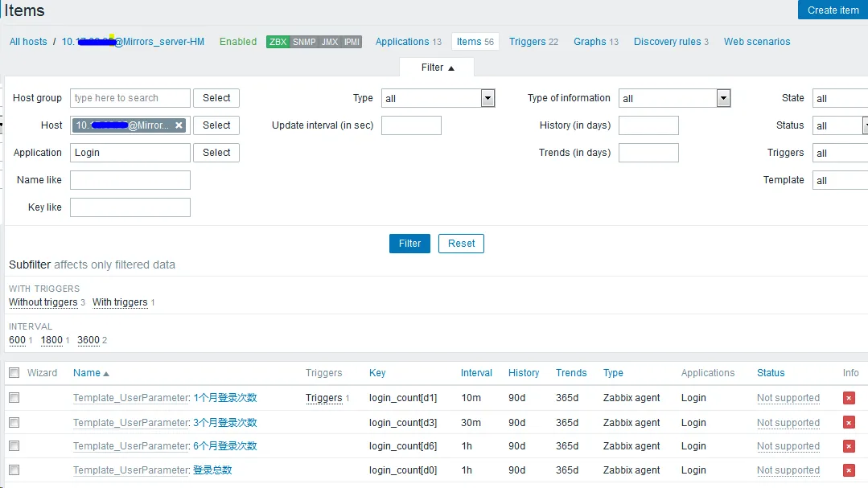Click the Enabled host status link
Screen dimensions: 868x488
point(238,42)
